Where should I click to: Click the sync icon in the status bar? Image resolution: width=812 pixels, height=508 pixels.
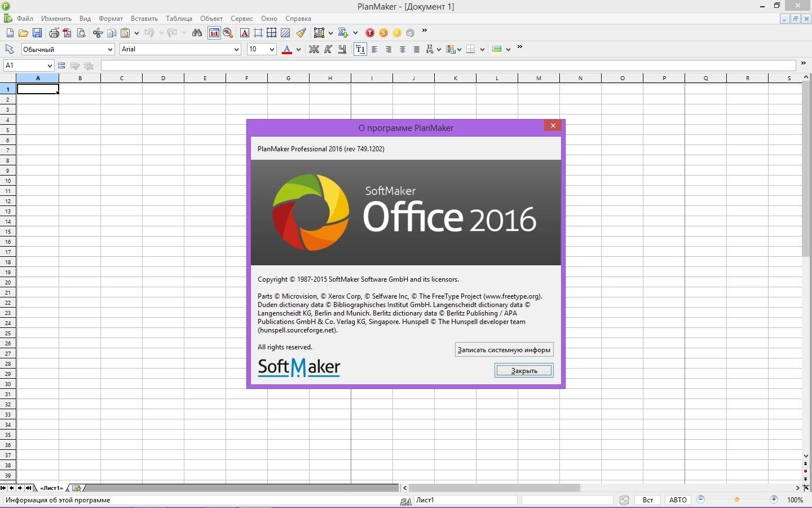[x=624, y=500]
